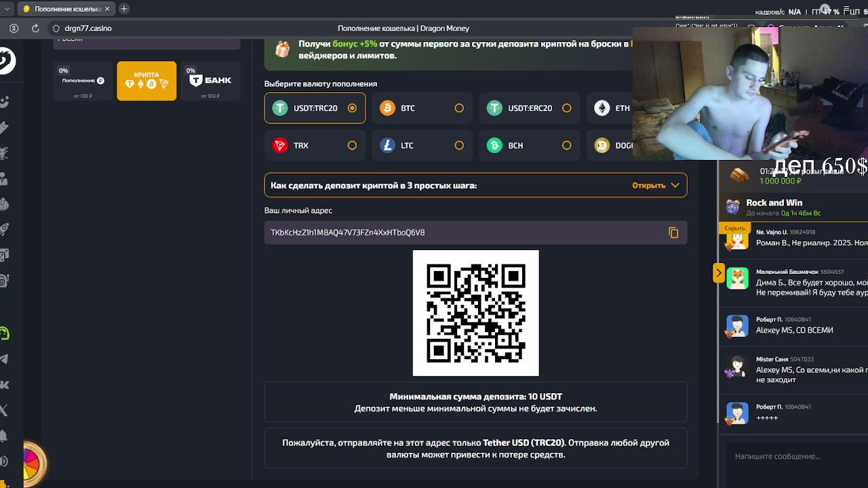This screenshot has height=488, width=868.
Task: Click the green support icon in sidebar
Action: coord(4,333)
